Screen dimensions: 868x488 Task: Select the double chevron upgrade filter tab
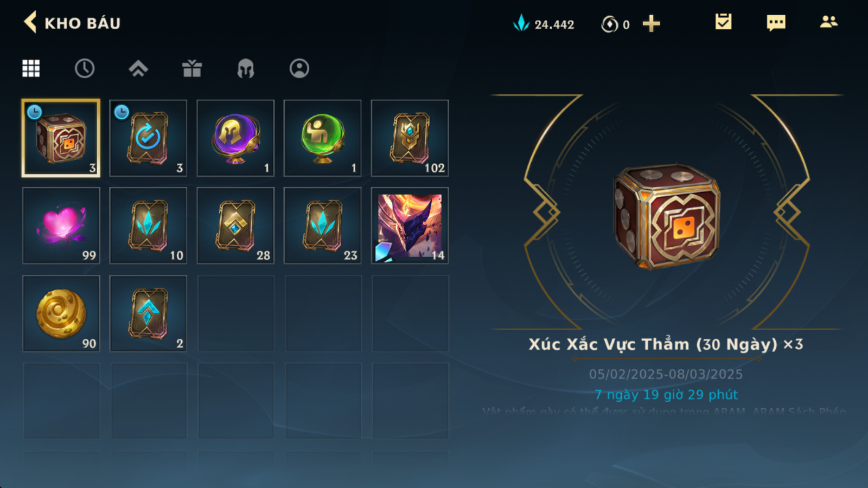(138, 68)
